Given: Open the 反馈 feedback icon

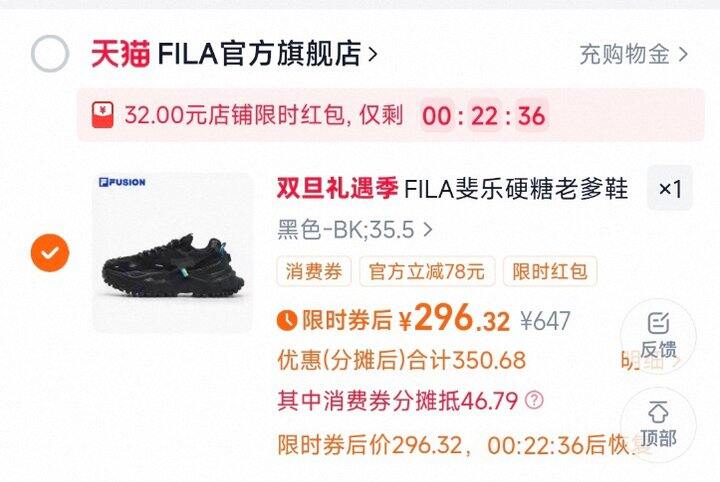Looking at the screenshot, I should tap(658, 336).
